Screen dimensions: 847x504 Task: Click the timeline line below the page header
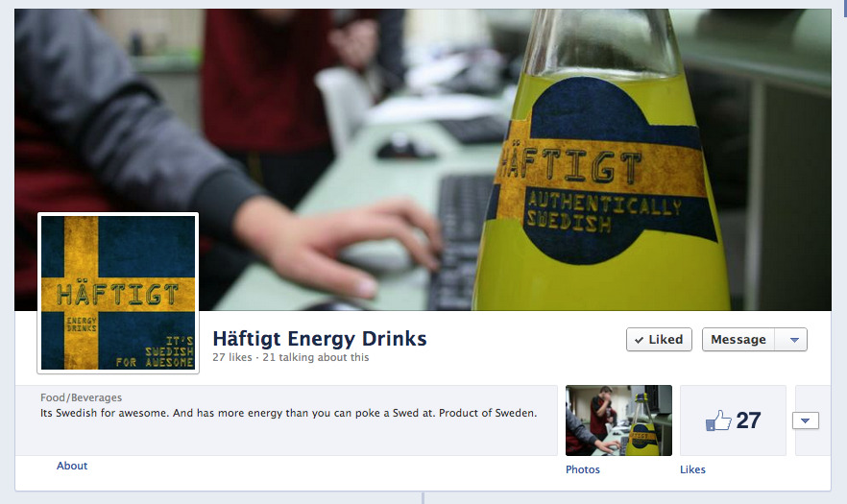point(423,497)
